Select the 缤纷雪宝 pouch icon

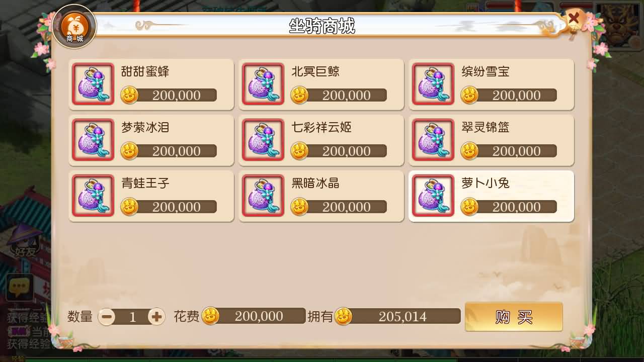(x=433, y=84)
